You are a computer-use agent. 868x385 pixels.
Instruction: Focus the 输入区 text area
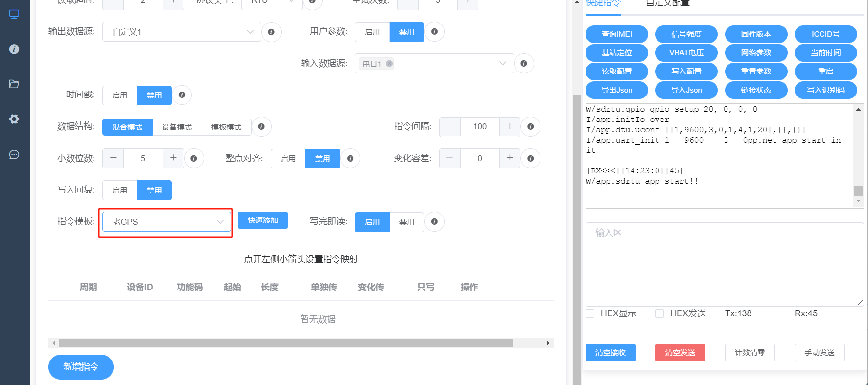725,265
